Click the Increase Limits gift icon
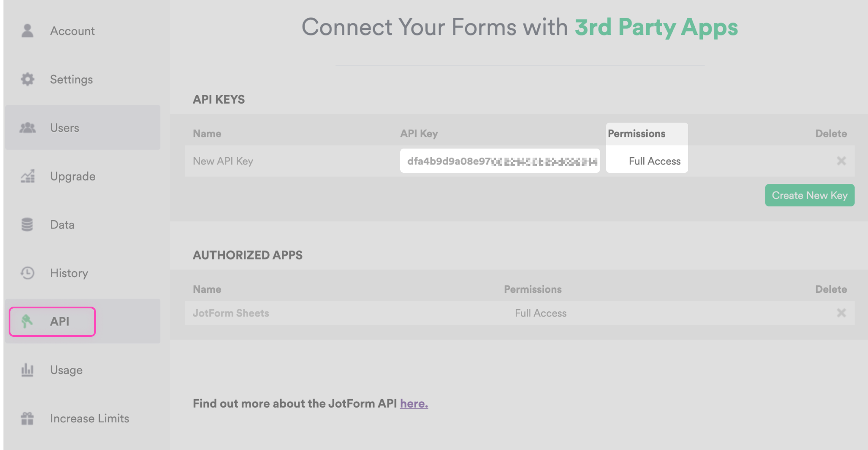 tap(27, 418)
